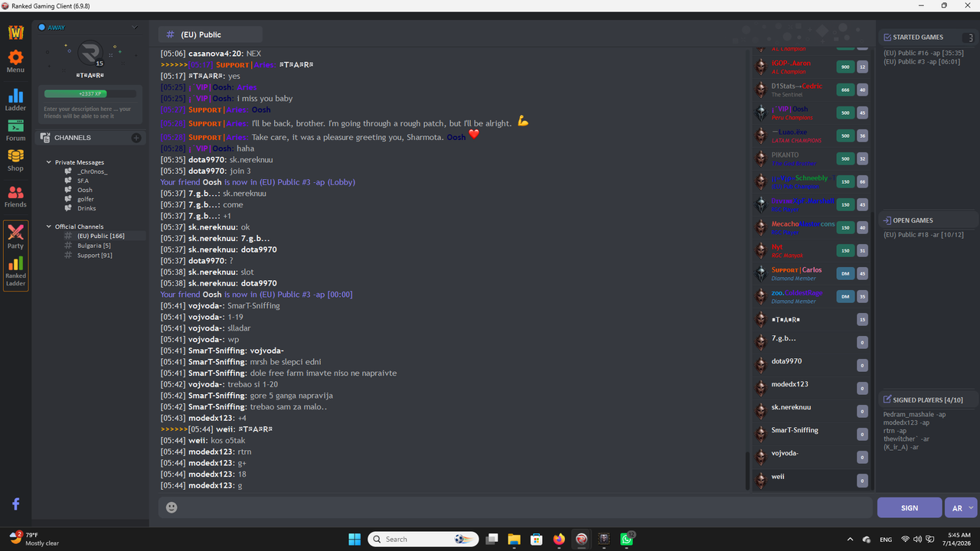Open the emoji picker smiley icon

(x=171, y=507)
